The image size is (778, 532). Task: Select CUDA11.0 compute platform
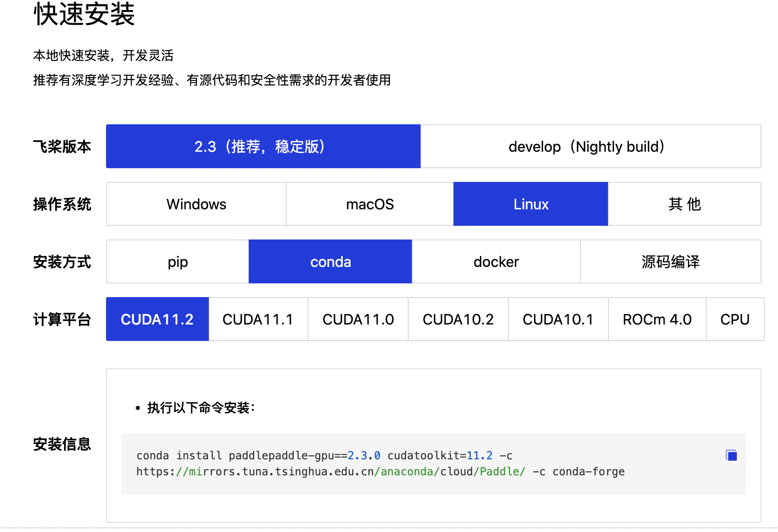(358, 319)
